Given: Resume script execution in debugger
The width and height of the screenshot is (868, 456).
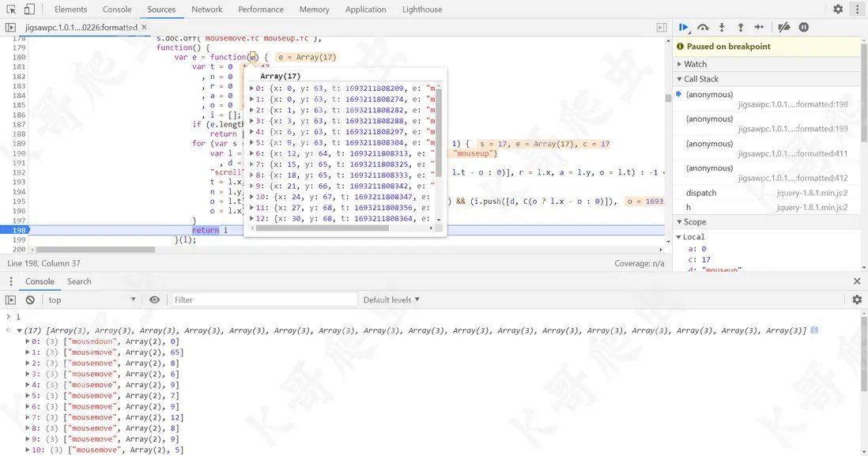Looking at the screenshot, I should [684, 28].
